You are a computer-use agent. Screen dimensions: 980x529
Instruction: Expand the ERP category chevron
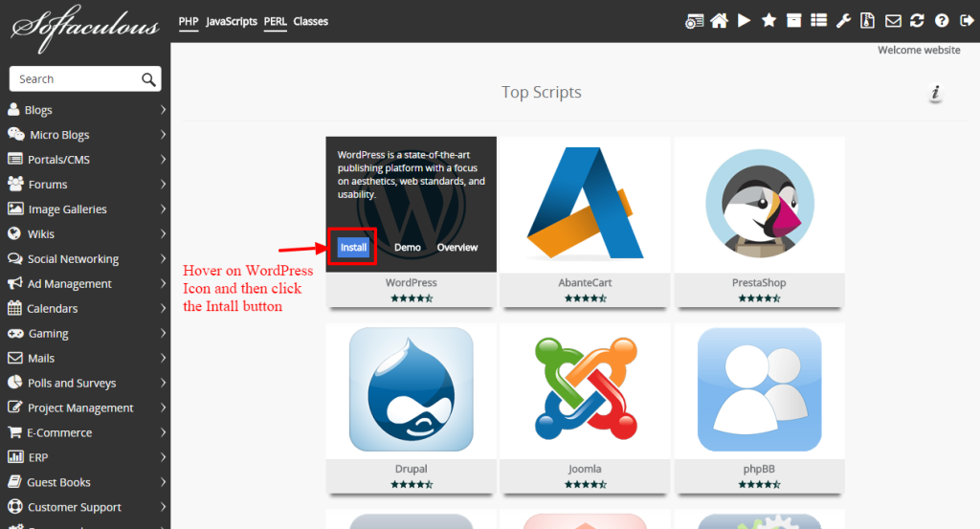tap(163, 457)
